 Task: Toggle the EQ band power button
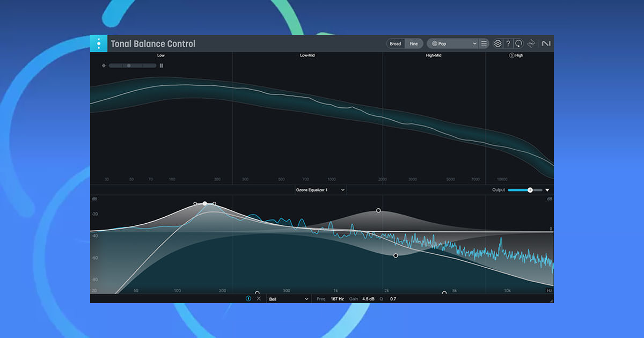click(248, 299)
